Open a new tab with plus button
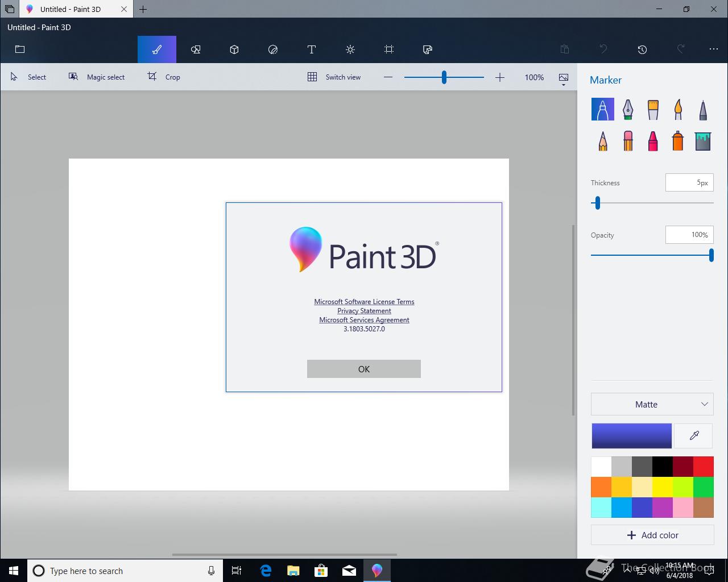Image resolution: width=728 pixels, height=582 pixels. [x=143, y=9]
